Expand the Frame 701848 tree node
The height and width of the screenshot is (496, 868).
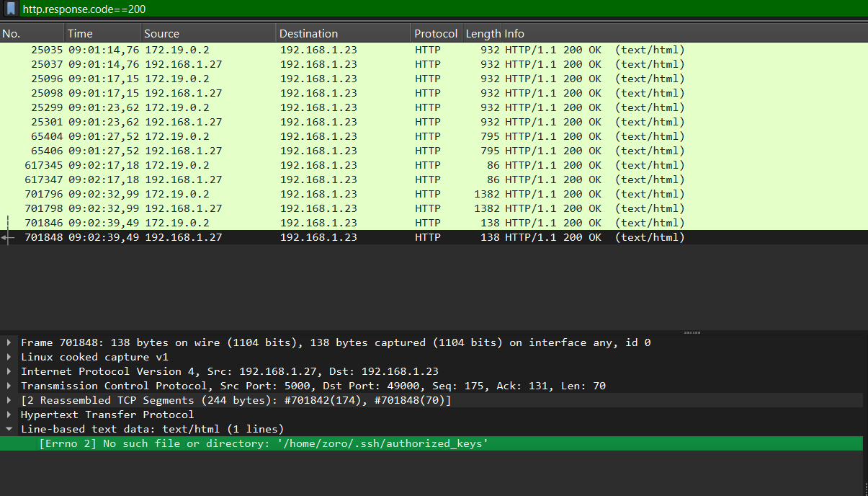click(x=9, y=342)
